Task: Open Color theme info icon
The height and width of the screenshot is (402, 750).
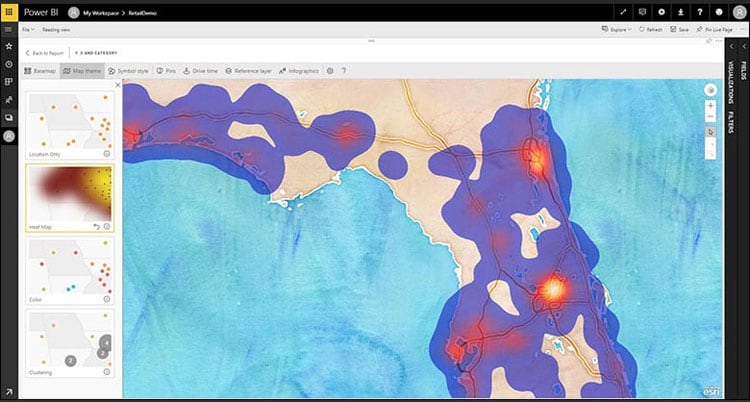Action: click(107, 299)
